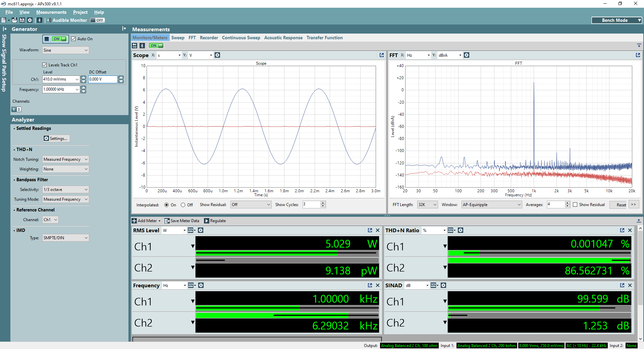Click the Audible Monitor speaker icon
This screenshot has width=644, height=349.
pos(49,20)
